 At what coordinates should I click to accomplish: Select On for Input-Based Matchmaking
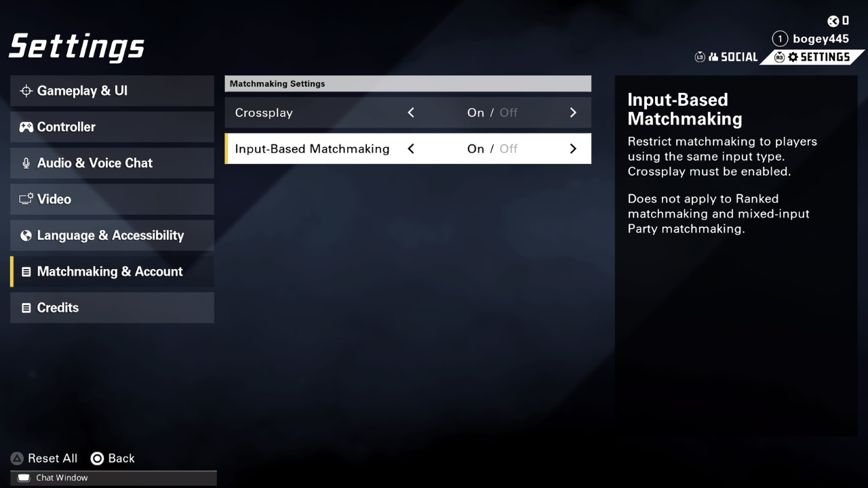click(475, 149)
